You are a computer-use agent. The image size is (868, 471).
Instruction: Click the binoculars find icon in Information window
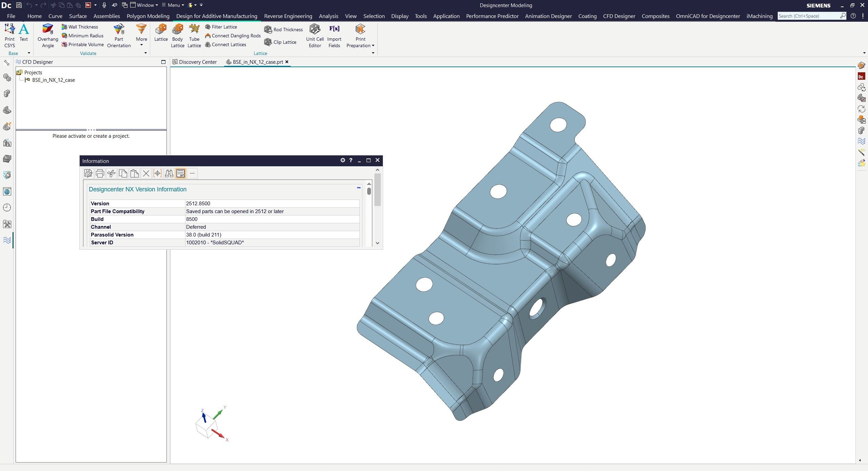(x=169, y=173)
